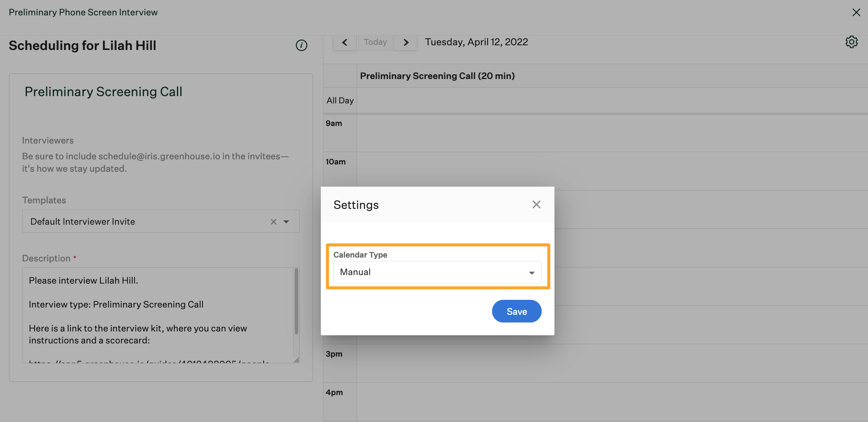Save the calendar settings
Viewport: 868px width, 422px height.
pyautogui.click(x=516, y=311)
